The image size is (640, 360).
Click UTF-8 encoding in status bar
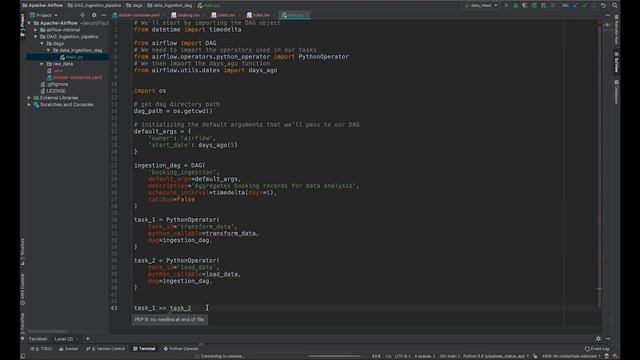click(402, 356)
